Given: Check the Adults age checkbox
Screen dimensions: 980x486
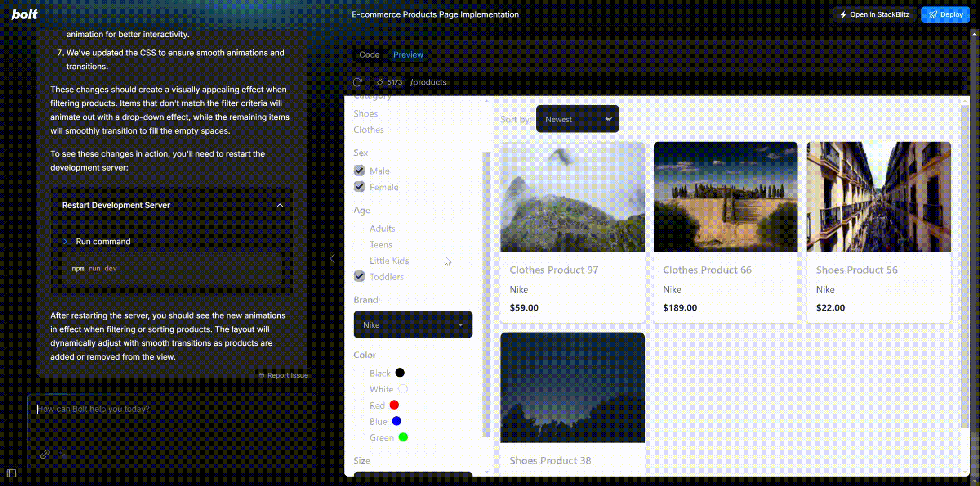Looking at the screenshot, I should point(359,229).
